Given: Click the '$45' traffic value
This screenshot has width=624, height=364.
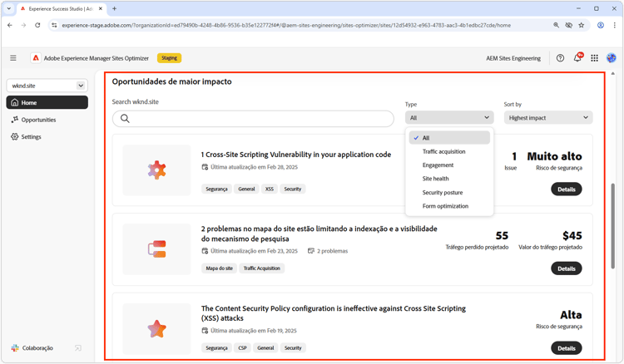Looking at the screenshot, I should pos(572,236).
